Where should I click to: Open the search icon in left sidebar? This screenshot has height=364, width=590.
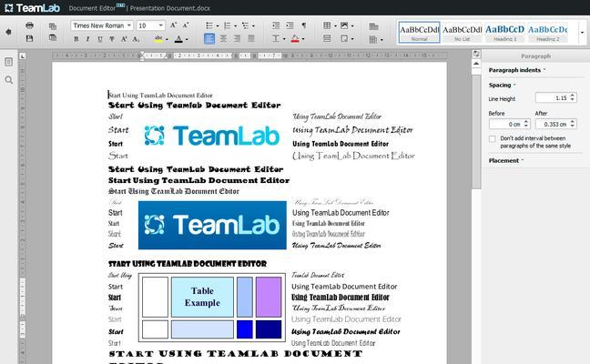(x=9, y=80)
